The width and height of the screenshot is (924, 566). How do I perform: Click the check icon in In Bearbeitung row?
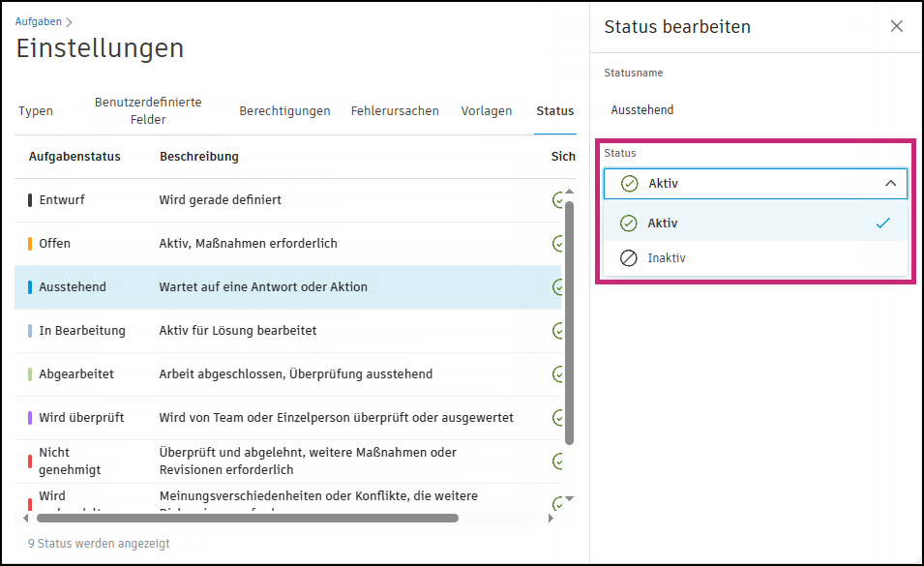point(558,331)
